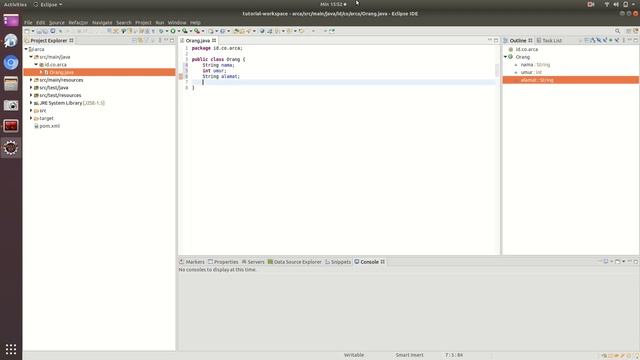Collapse the id.co.arca package
The image size is (640, 360).
tap(36, 65)
